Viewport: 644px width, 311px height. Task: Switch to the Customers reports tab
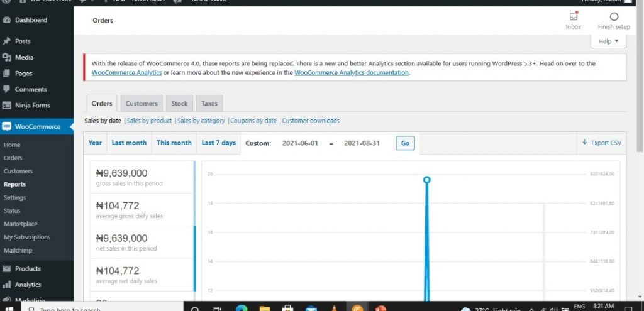coord(142,104)
